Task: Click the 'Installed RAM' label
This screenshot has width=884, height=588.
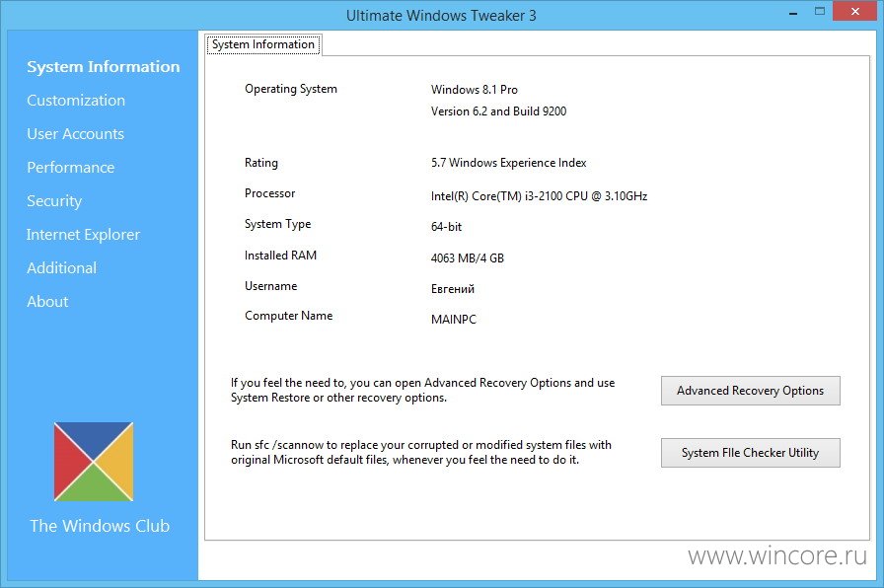Action: pyautogui.click(x=280, y=256)
